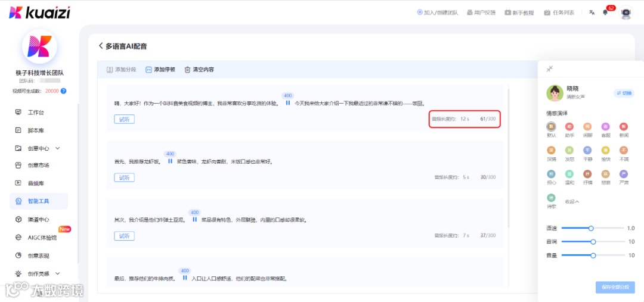
Task: Click the language switch icon
Action: click(x=592, y=13)
